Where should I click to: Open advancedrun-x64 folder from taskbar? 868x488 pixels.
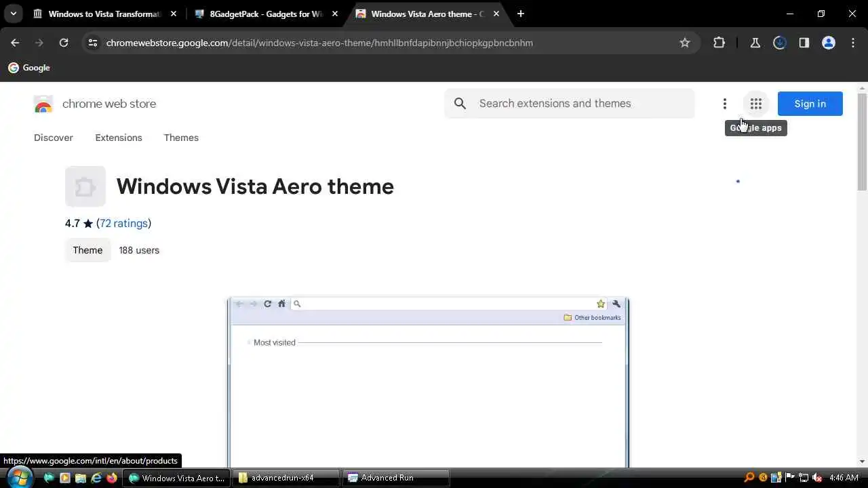point(285,478)
